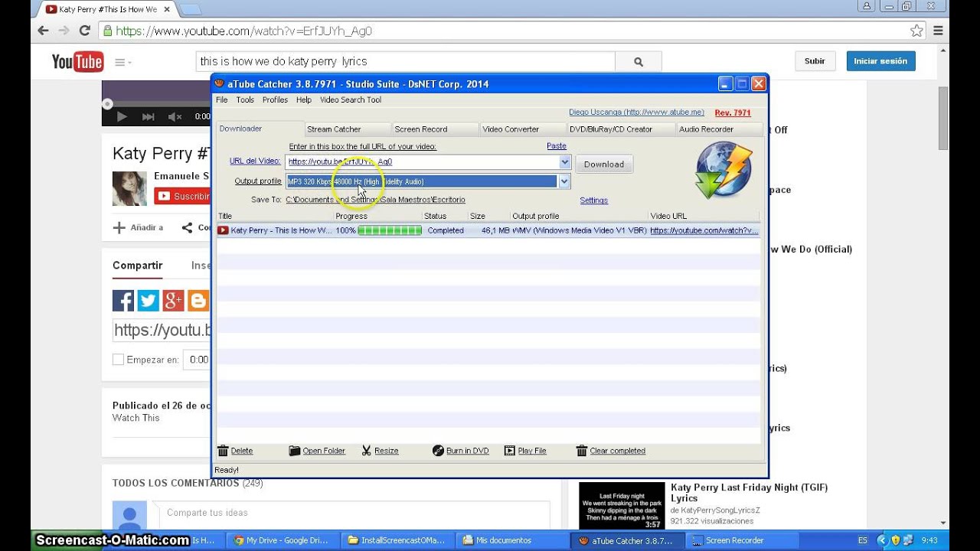The height and width of the screenshot is (551, 980).
Task: Click the Iniciar sesión button
Action: [880, 61]
